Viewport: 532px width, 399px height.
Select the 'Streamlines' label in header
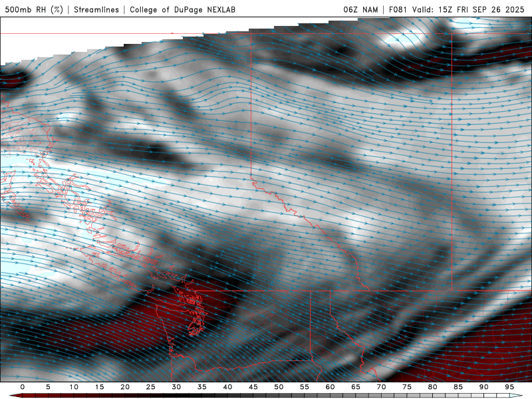(x=96, y=9)
